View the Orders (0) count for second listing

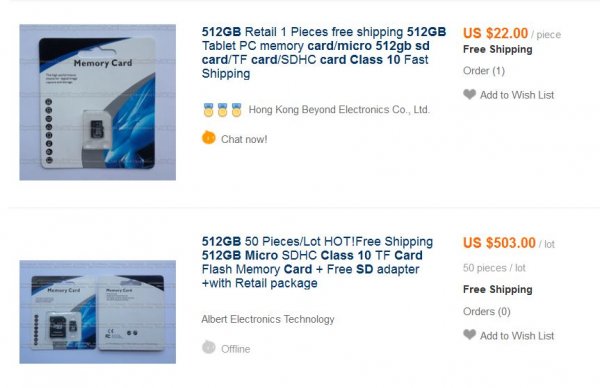coord(487,311)
